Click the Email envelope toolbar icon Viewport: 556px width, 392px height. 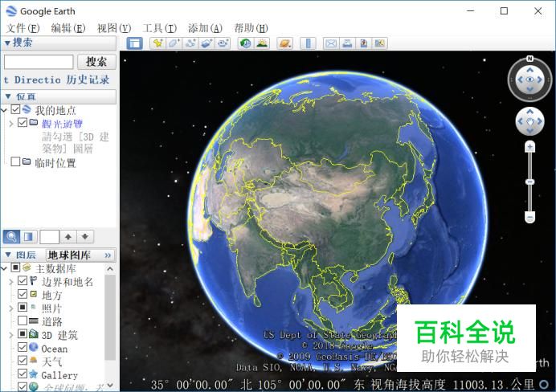click(331, 43)
